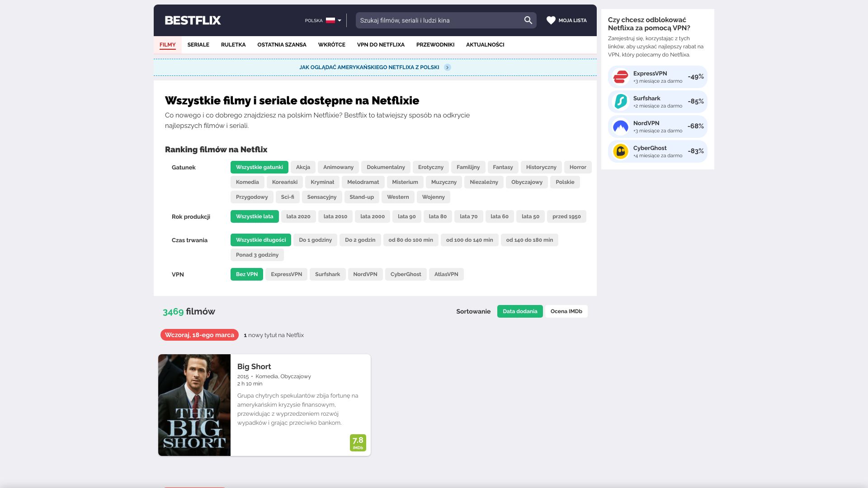This screenshot has width=868, height=488.
Task: Open The Big Short poster thumbnail
Action: pyautogui.click(x=194, y=405)
